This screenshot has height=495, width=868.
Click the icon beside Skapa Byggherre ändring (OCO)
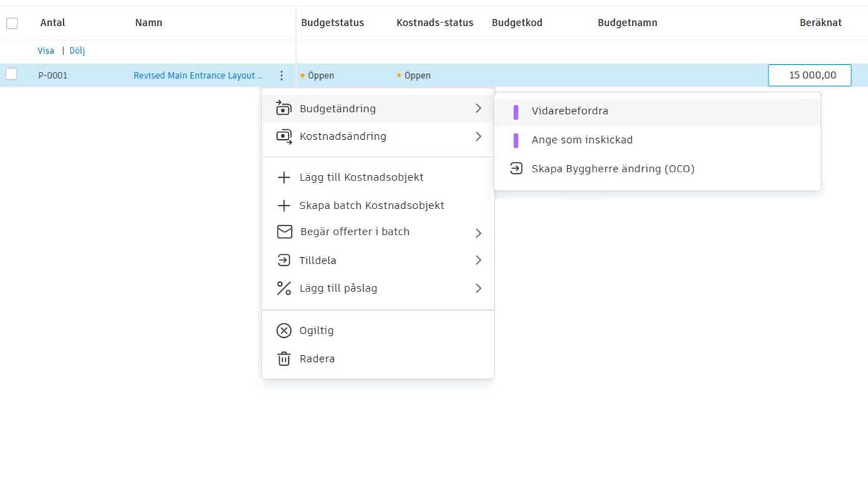tap(516, 169)
